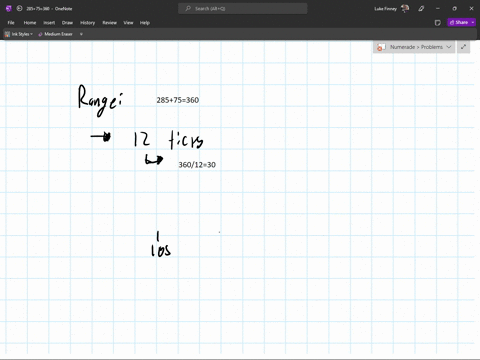Click the notebook icon beside Numerade
Viewport: 480px width, 360px height.
click(381, 47)
